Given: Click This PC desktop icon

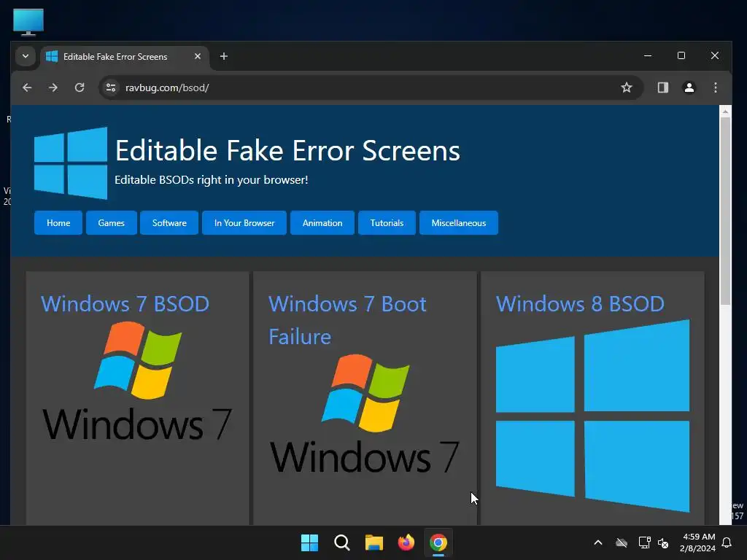Looking at the screenshot, I should (x=28, y=22).
